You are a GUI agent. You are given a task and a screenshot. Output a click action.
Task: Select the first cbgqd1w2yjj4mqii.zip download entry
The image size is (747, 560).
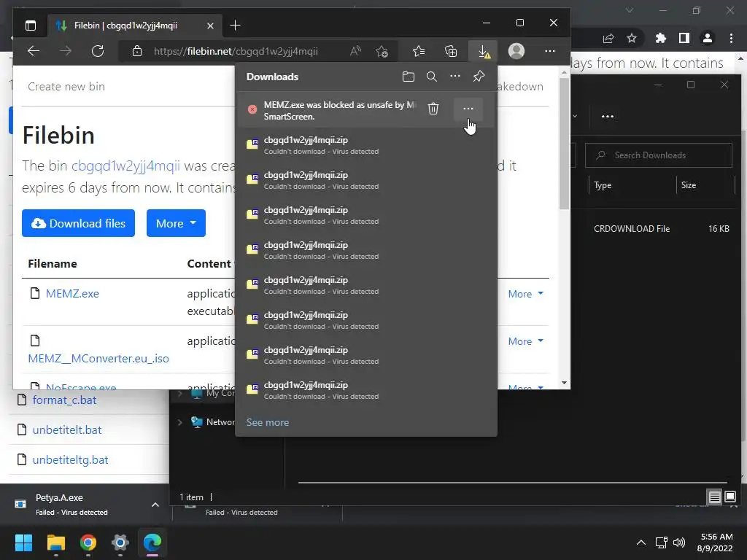(366, 145)
